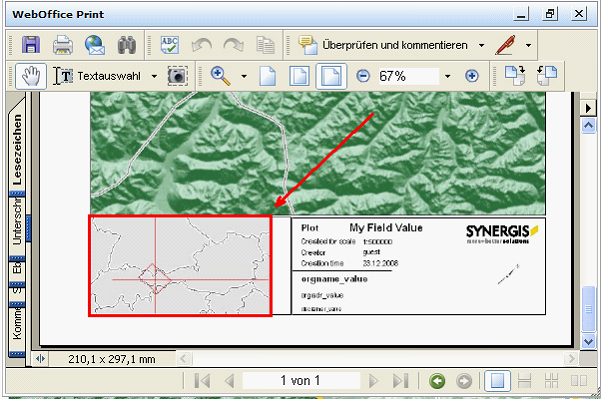This screenshot has width=601, height=399.
Task: Expand the Textauswahl dropdown arrow
Action: (x=154, y=76)
